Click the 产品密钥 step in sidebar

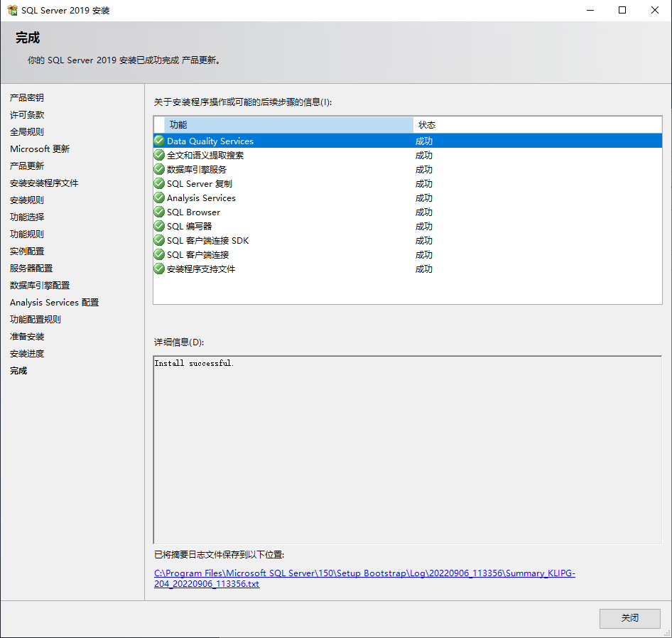coord(26,98)
